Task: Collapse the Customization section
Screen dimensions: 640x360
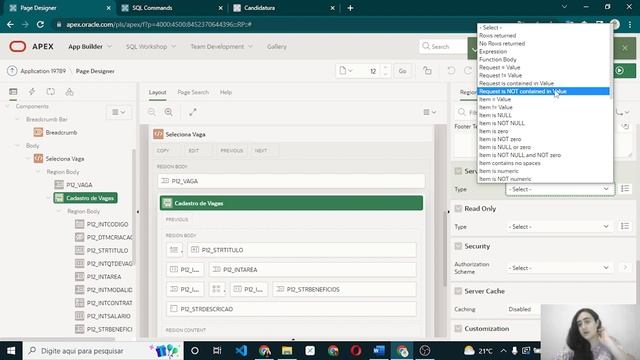Action: (458, 329)
